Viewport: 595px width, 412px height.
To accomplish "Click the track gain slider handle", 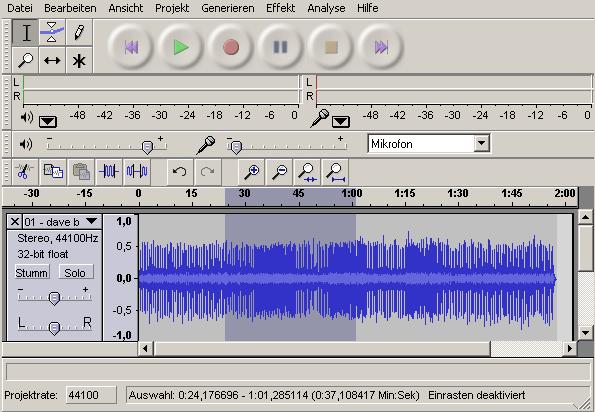I will [x=54, y=298].
